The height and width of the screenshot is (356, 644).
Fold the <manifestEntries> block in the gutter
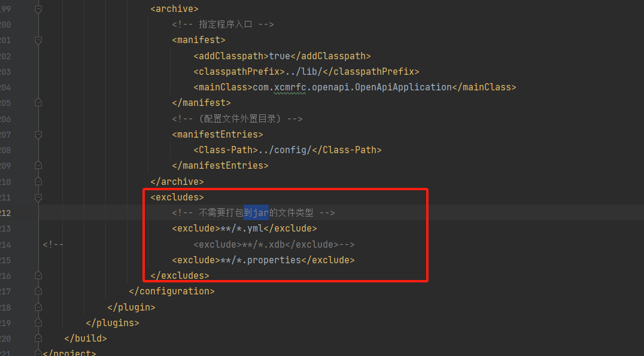coord(38,135)
